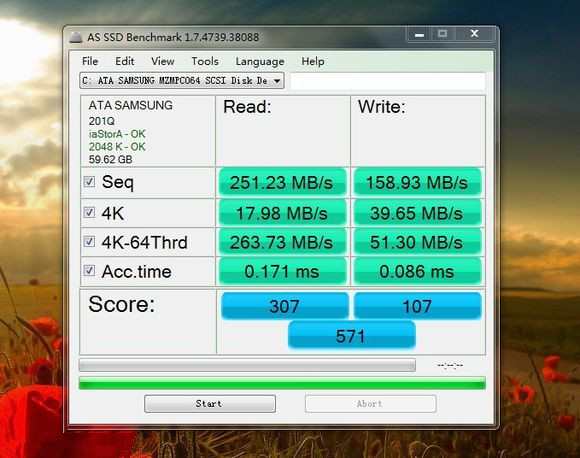Click the Start benchmark button
The width and height of the screenshot is (580, 458).
[210, 404]
